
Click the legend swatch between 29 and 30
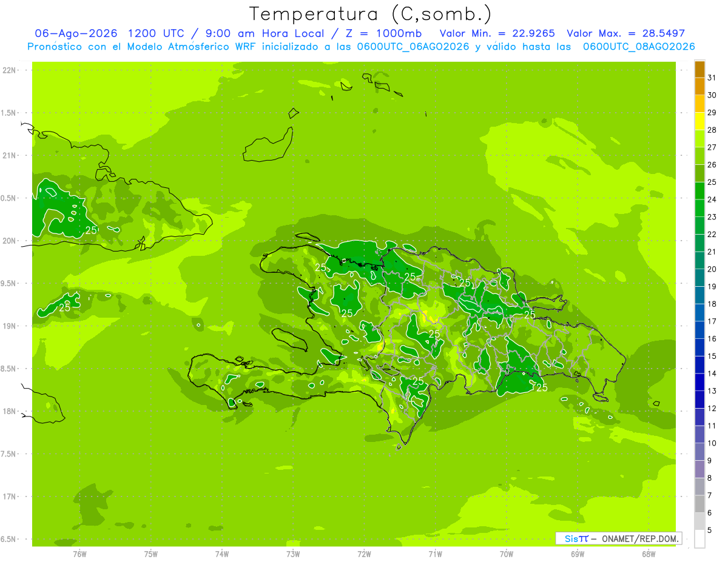(699, 104)
